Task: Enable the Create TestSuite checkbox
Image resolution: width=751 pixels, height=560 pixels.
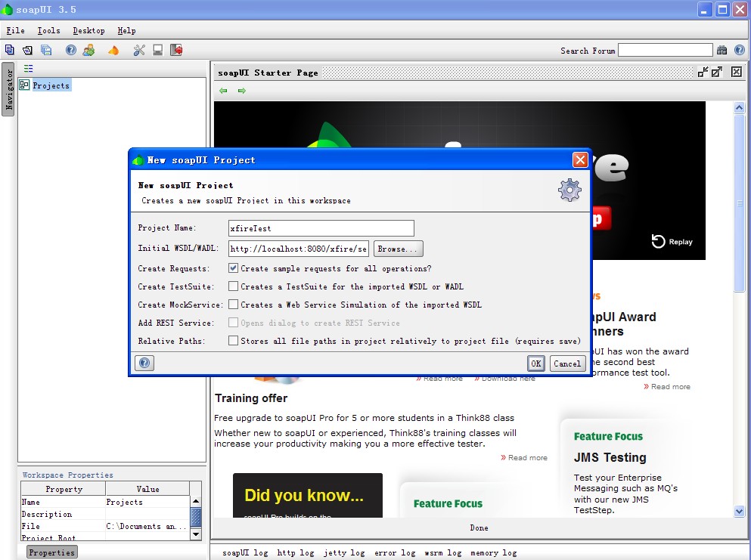Action: 233,286
